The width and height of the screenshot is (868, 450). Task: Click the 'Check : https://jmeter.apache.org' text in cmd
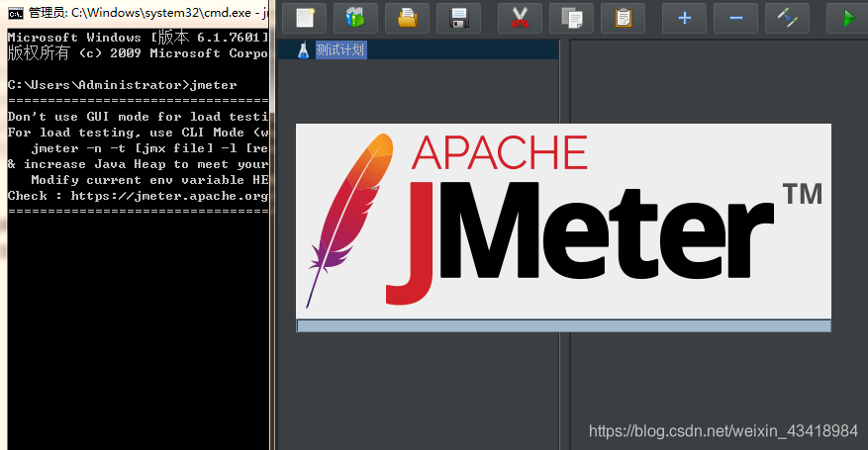(x=138, y=196)
